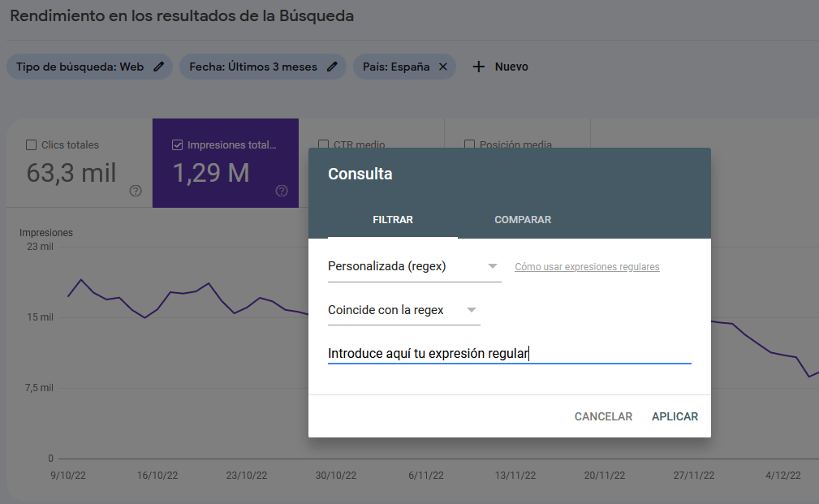This screenshot has width=819, height=504.
Task: Click the Fecha: Últimos 3 meses chip
Action: pyautogui.click(x=263, y=67)
